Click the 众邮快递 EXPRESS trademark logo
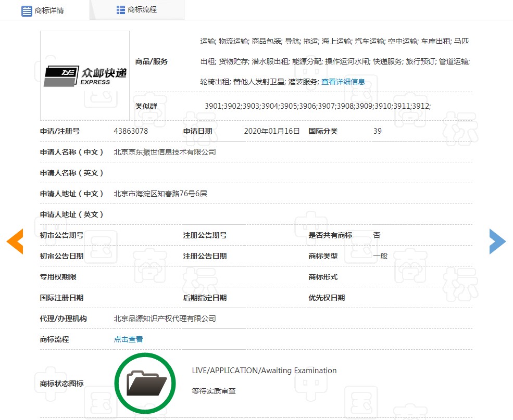This screenshot has height=420, width=513. click(x=84, y=74)
